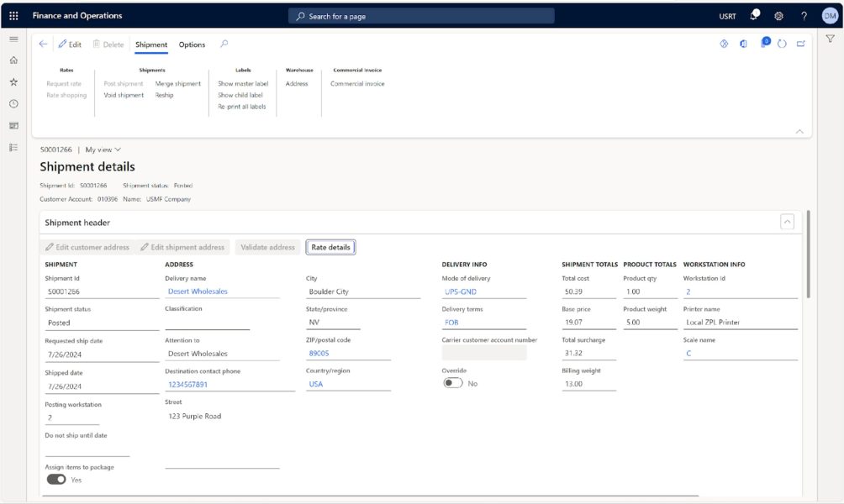Collapse the navigation pane via hamburger icon
844x504 pixels.
[x=13, y=38]
